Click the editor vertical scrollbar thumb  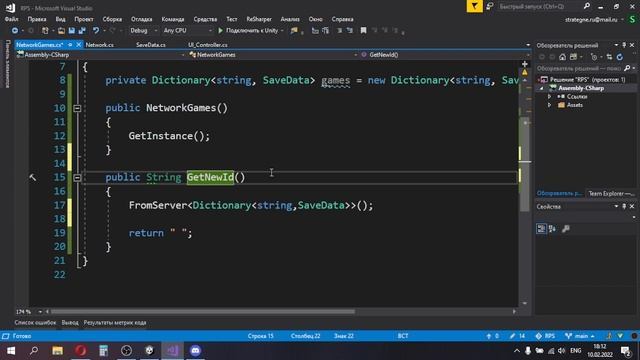[525, 164]
